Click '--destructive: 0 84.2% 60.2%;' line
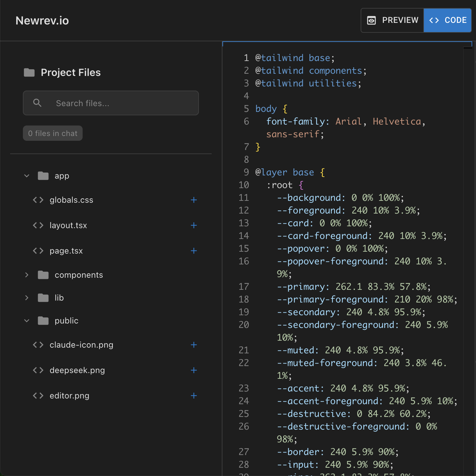Screen dimensions: 476x476 tap(354, 414)
